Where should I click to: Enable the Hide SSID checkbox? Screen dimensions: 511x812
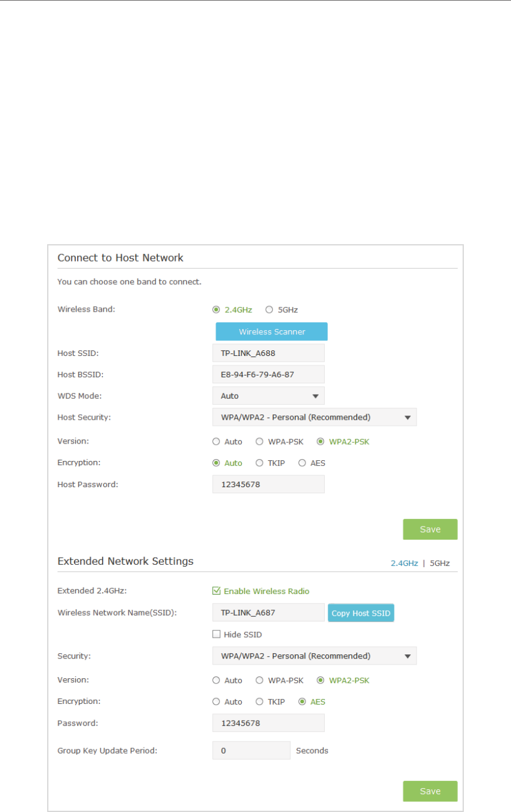[x=216, y=634]
